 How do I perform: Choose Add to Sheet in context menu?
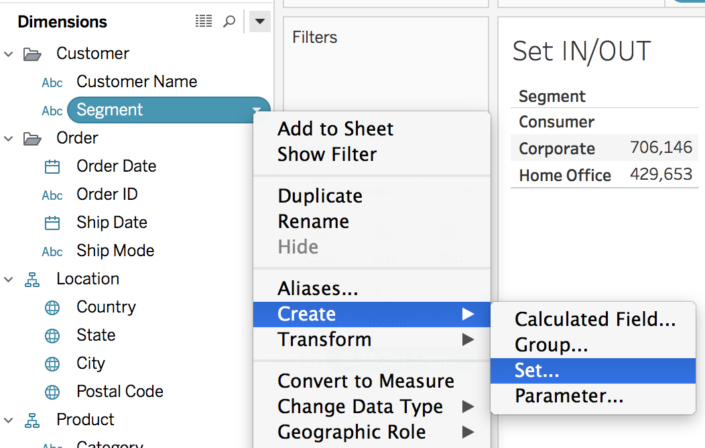tap(335, 129)
